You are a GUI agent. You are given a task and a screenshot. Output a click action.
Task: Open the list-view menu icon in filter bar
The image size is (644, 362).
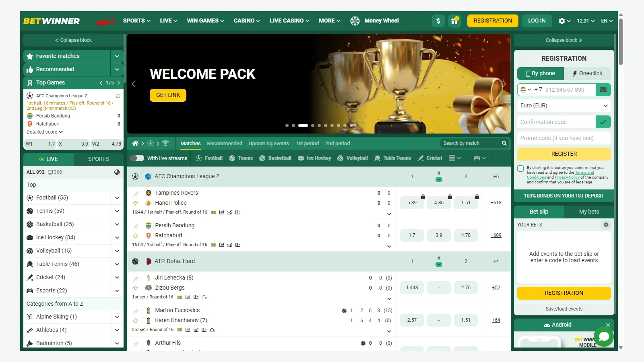(x=455, y=158)
